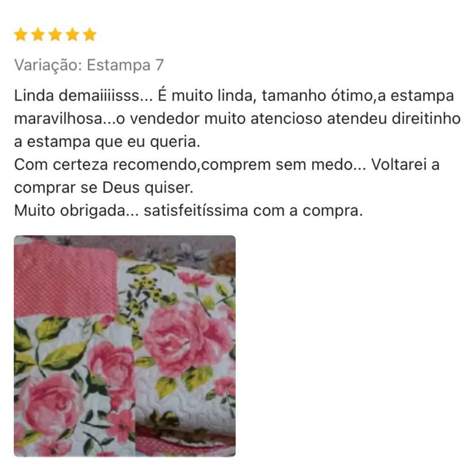Screen dimensions: 476x476
Task: Click the 'Linda demaiiiisss...' review line
Action: (83, 96)
